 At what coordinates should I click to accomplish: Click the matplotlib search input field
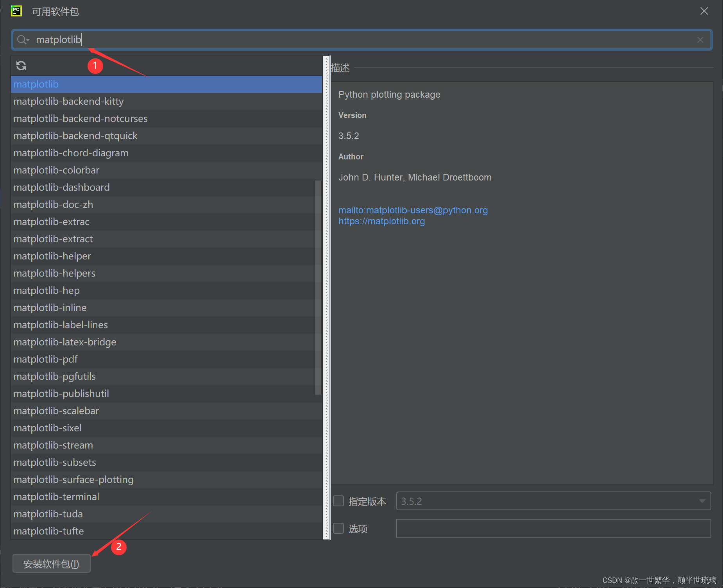click(x=361, y=40)
